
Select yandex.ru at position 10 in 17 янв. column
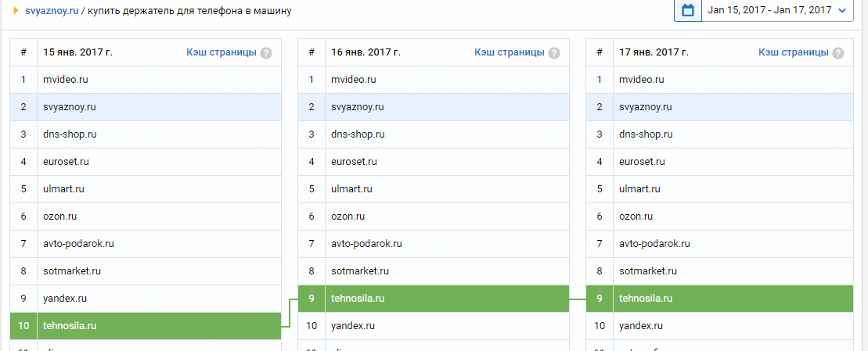641,326
